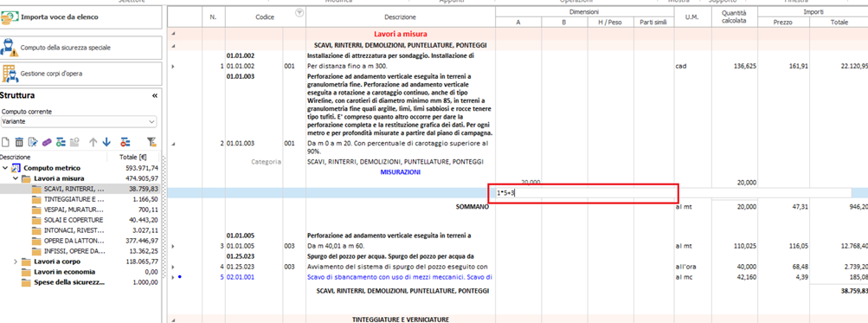Screen dimensions: 868x323
Task: Click the SOMMANO label
Action: 473,207
